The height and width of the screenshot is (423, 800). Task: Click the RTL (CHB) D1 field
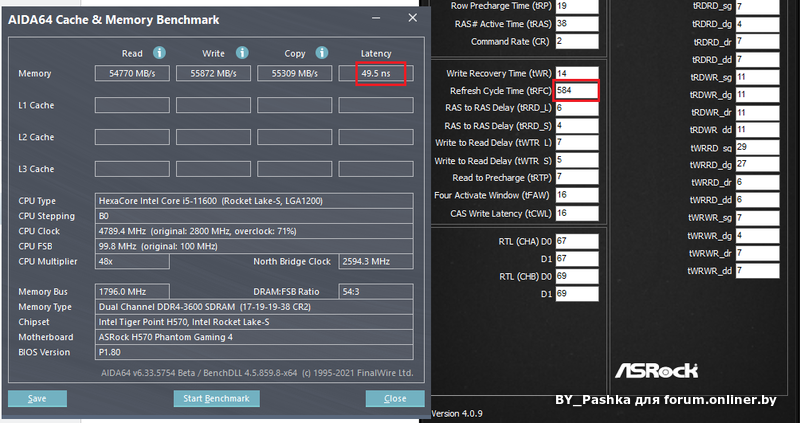tap(577, 294)
